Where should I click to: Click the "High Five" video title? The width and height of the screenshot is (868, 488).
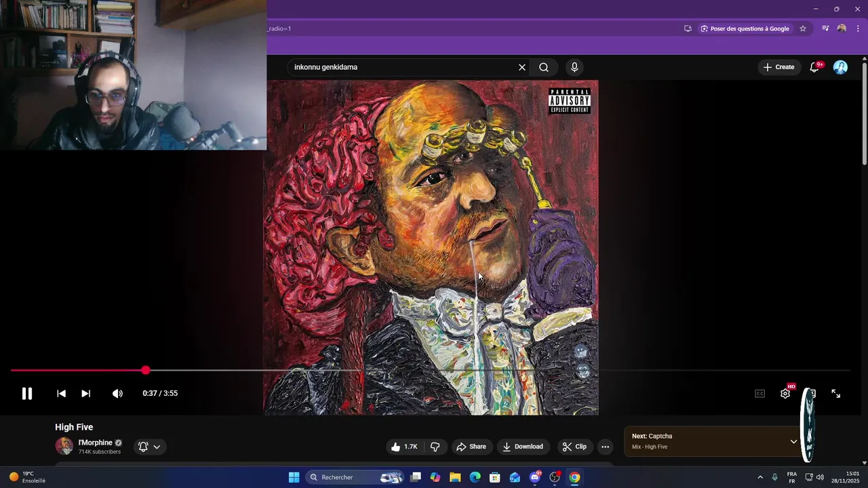coord(74,427)
